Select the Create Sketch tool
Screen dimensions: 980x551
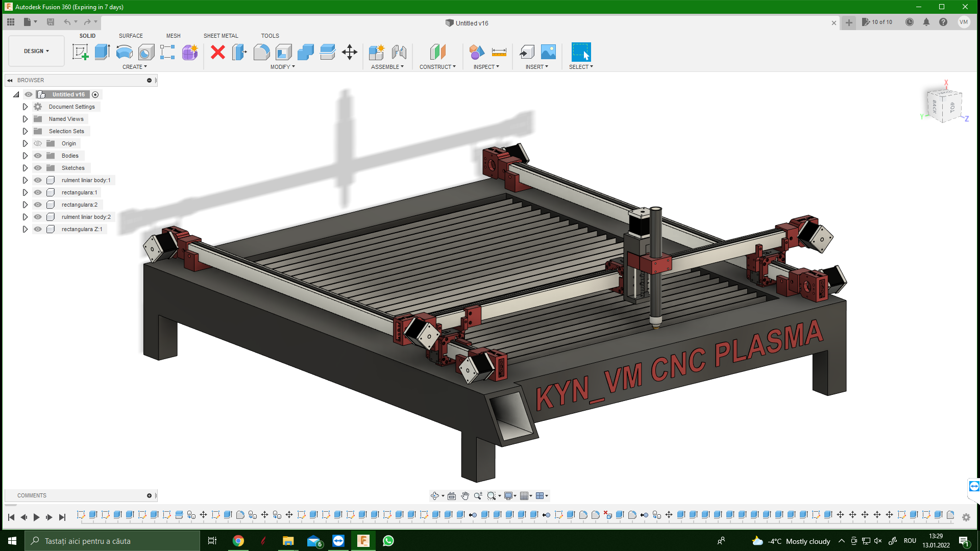(80, 52)
